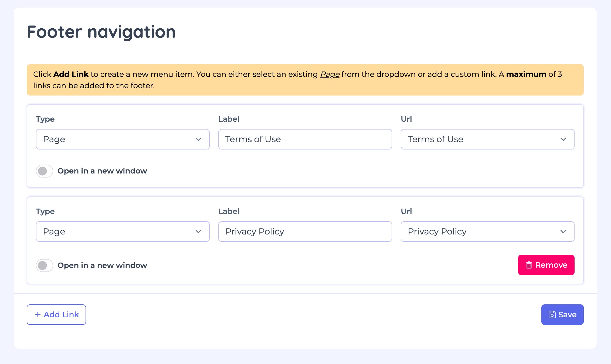Click the floppy disk Save icon
Screen dimensions: 611x364
pyautogui.click(x=552, y=315)
